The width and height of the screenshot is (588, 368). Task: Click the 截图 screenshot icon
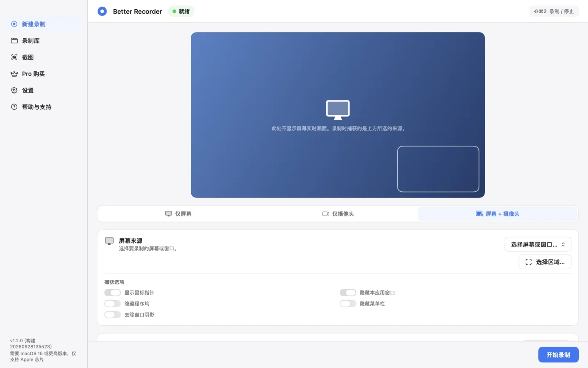(x=14, y=57)
